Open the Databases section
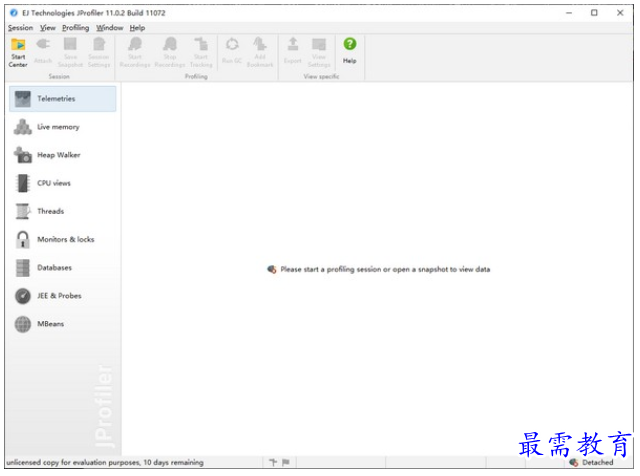This screenshot has height=476, width=640. point(62,268)
